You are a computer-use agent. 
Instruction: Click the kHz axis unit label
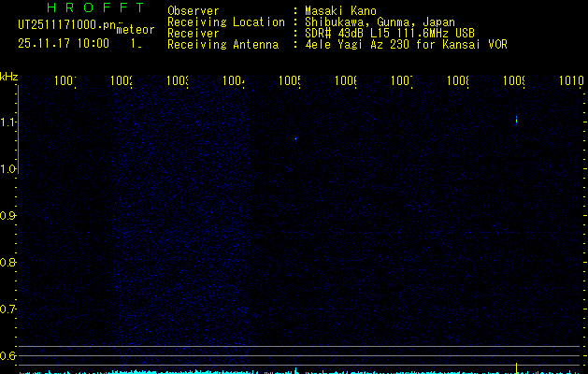8,77
